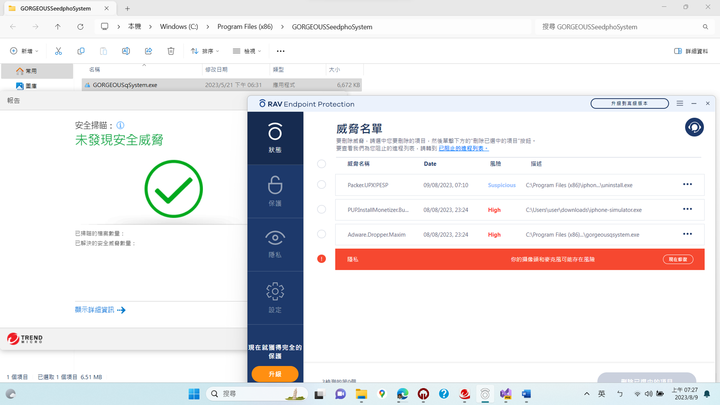Select all threats with header radio circle

point(321,163)
